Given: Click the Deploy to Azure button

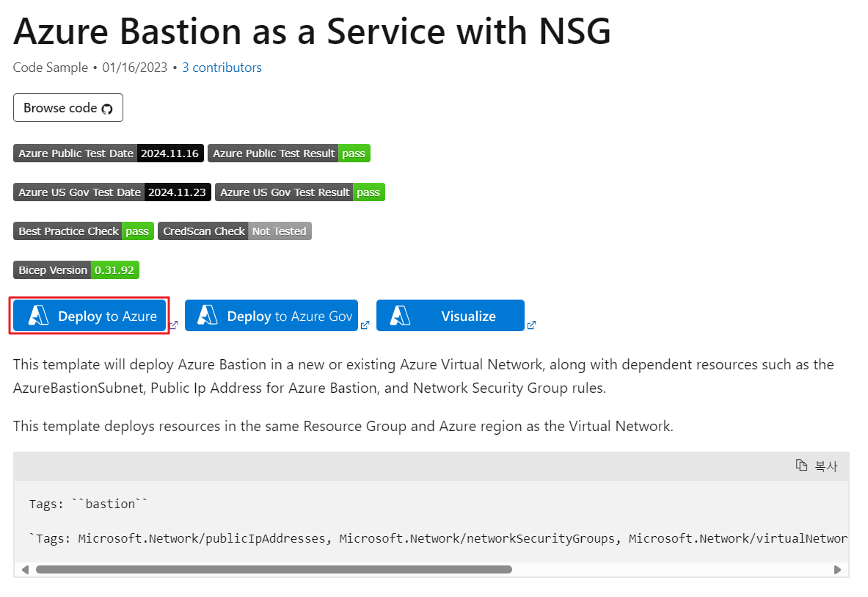Looking at the screenshot, I should click(89, 316).
